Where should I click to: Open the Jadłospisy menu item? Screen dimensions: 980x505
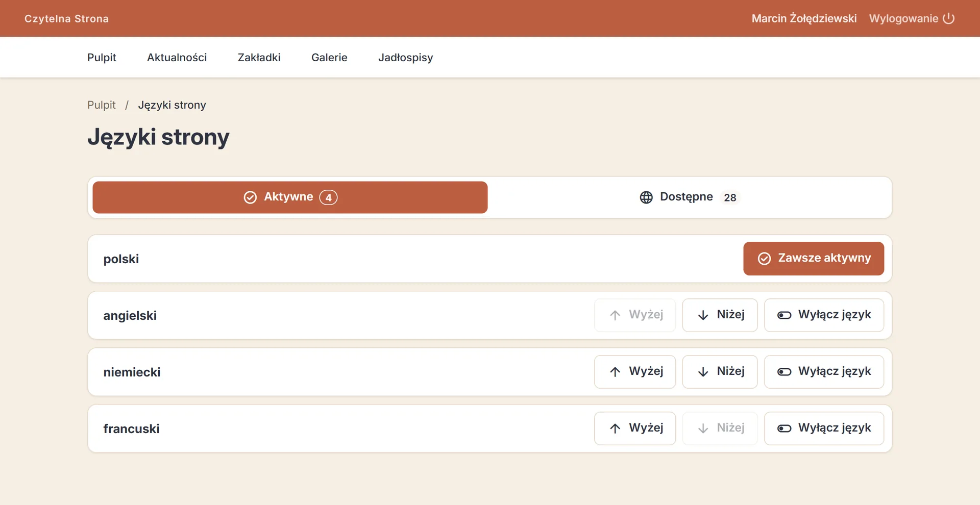click(x=405, y=58)
